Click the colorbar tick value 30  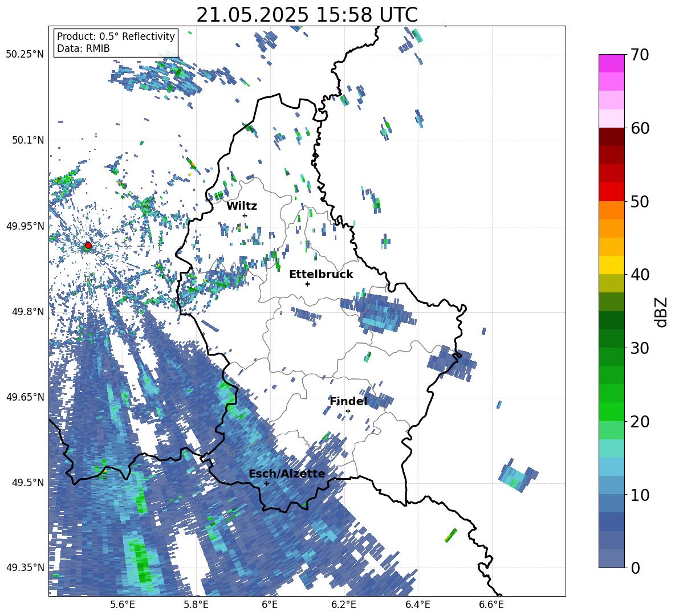(x=640, y=348)
